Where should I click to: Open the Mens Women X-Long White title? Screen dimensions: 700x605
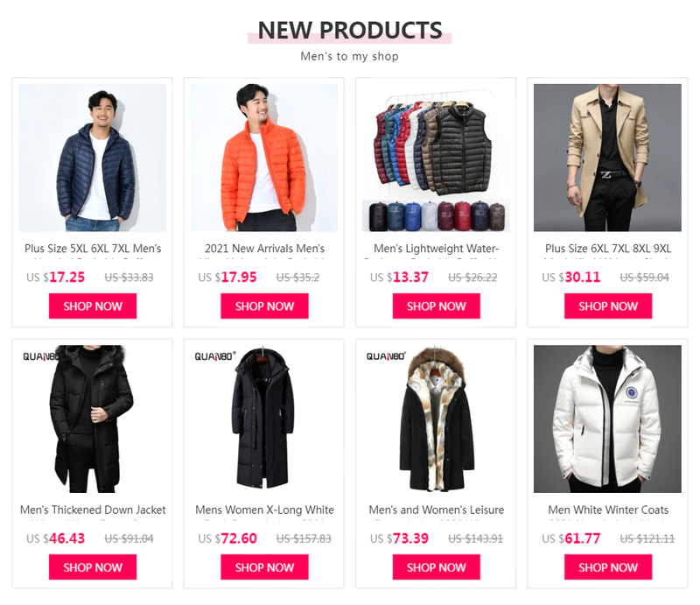pos(264,510)
